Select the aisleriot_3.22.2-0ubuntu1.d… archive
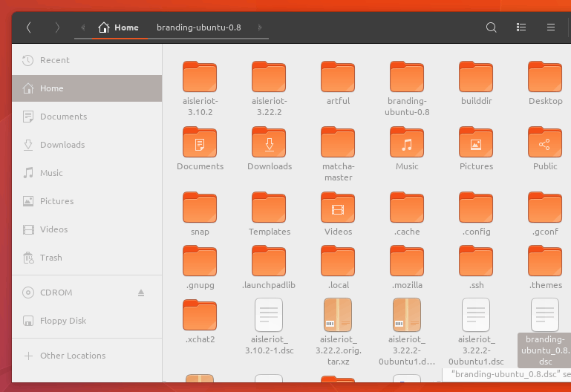Viewport: 571px width, 392px height. pyautogui.click(x=407, y=332)
